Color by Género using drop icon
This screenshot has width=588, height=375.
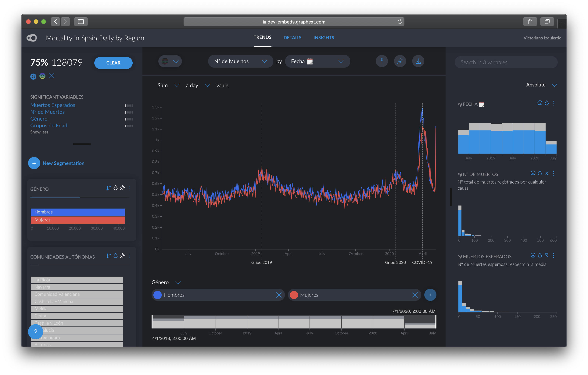coord(116,188)
